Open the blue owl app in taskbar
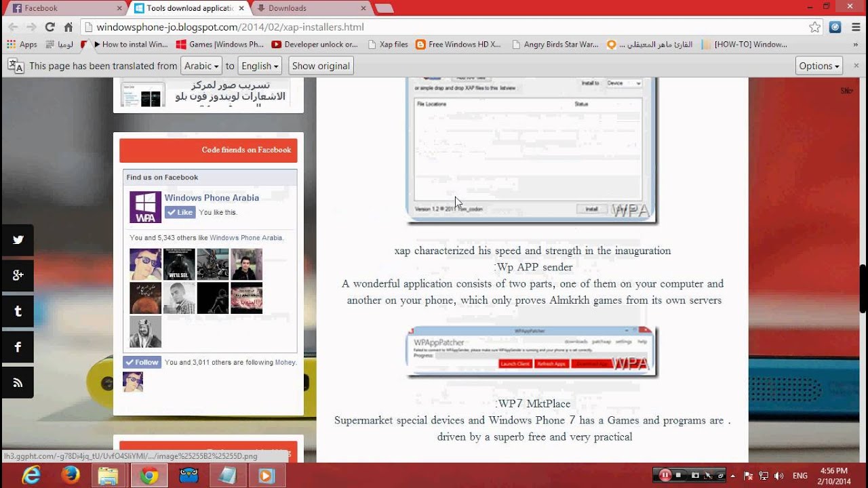The height and width of the screenshot is (488, 868). [189, 476]
